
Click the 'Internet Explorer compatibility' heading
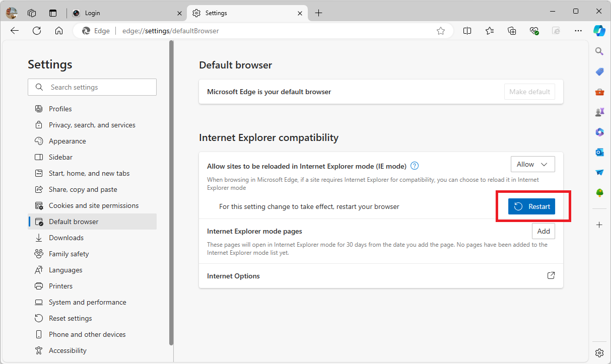click(268, 137)
